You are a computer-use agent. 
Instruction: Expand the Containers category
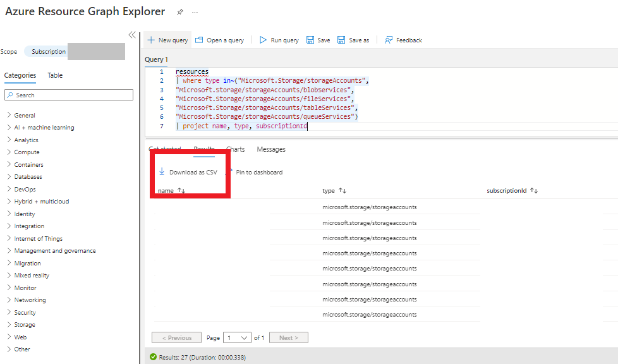point(9,164)
